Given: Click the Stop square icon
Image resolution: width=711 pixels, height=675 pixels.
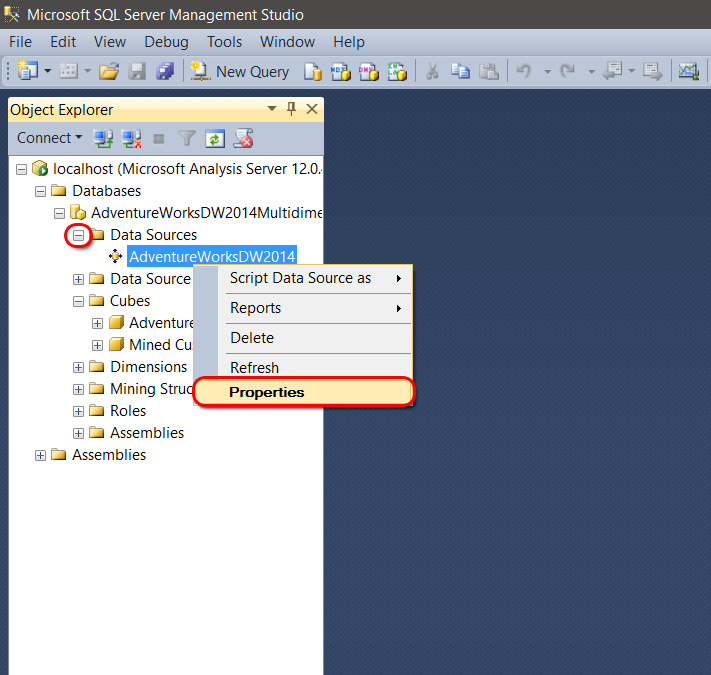Looking at the screenshot, I should pos(159,139).
